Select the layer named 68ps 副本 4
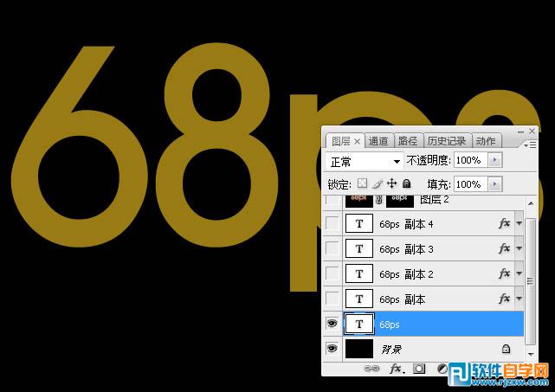The height and width of the screenshot is (392, 555). click(406, 224)
